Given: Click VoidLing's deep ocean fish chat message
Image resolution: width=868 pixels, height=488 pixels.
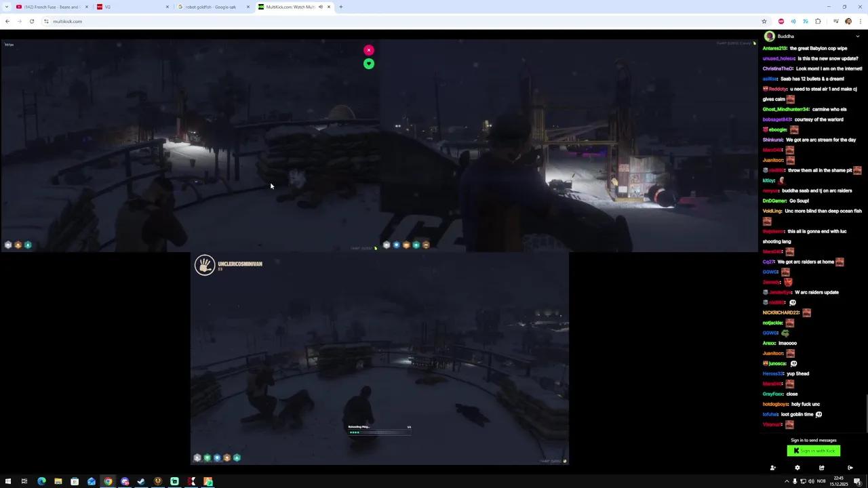Looking at the screenshot, I should pos(812,211).
